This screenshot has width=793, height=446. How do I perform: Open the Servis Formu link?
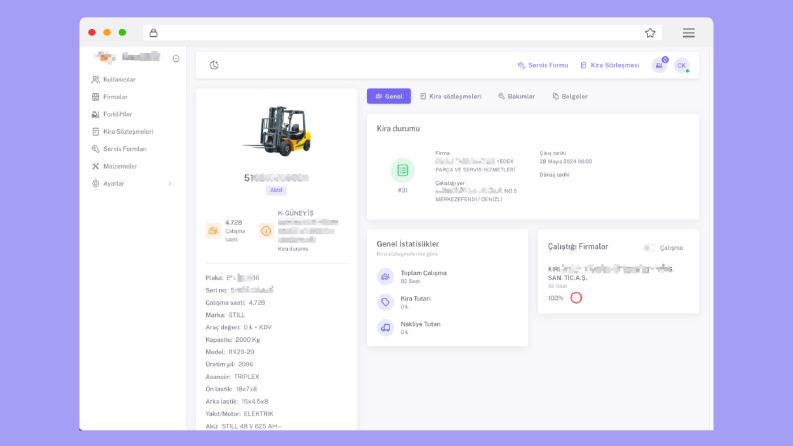tap(543, 65)
